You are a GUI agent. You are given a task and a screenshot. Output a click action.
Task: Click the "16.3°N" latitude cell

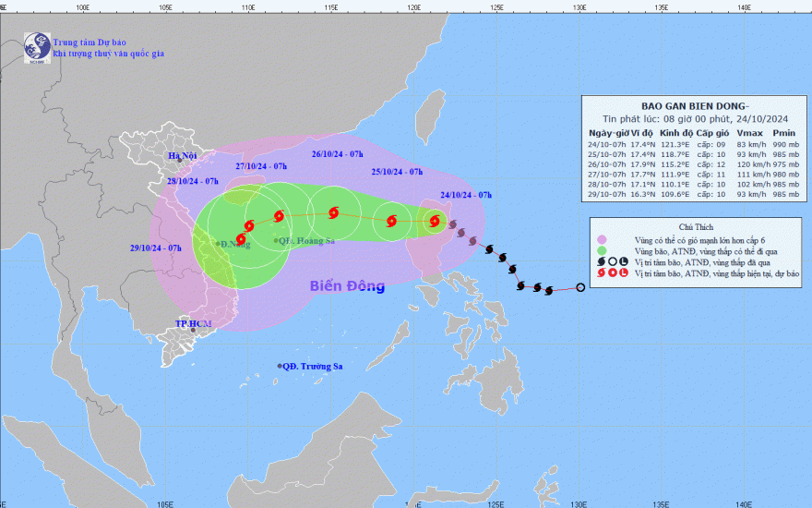coord(642,194)
